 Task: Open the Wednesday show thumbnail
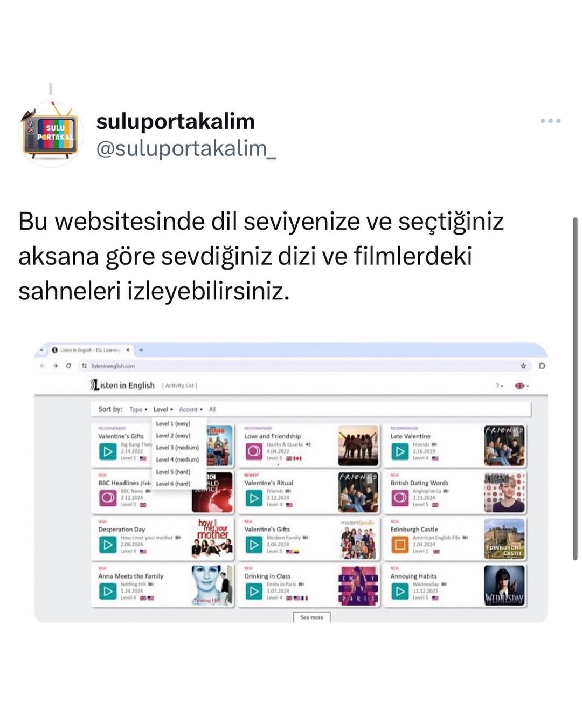point(504,586)
